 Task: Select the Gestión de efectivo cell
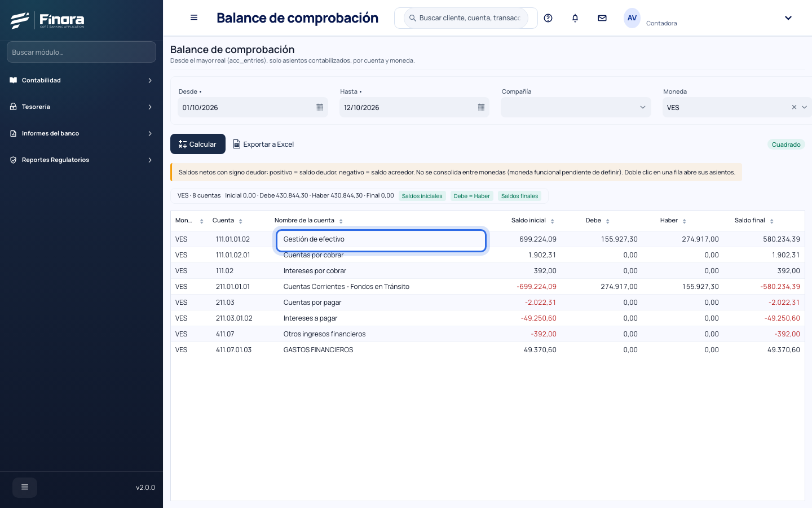coord(381,239)
